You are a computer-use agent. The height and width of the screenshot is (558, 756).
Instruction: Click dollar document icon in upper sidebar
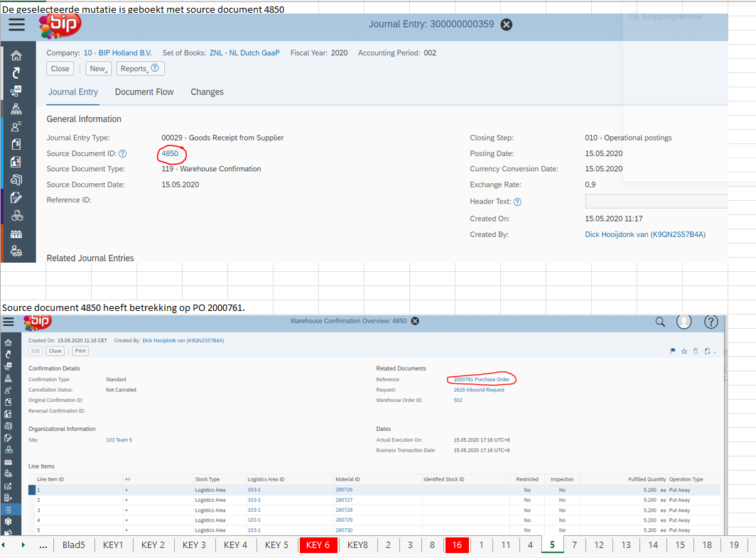coord(16,144)
